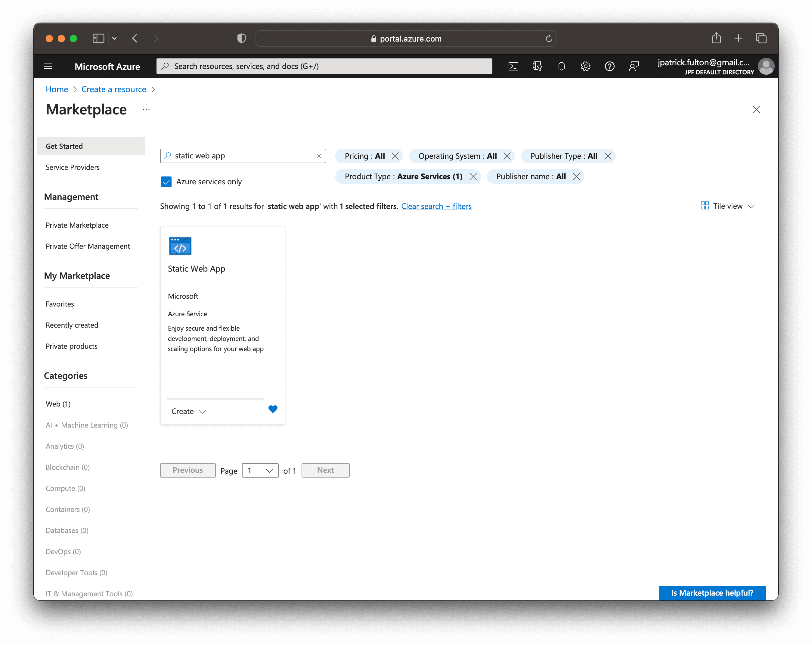Click the user account avatar
The image size is (812, 645).
(x=766, y=66)
